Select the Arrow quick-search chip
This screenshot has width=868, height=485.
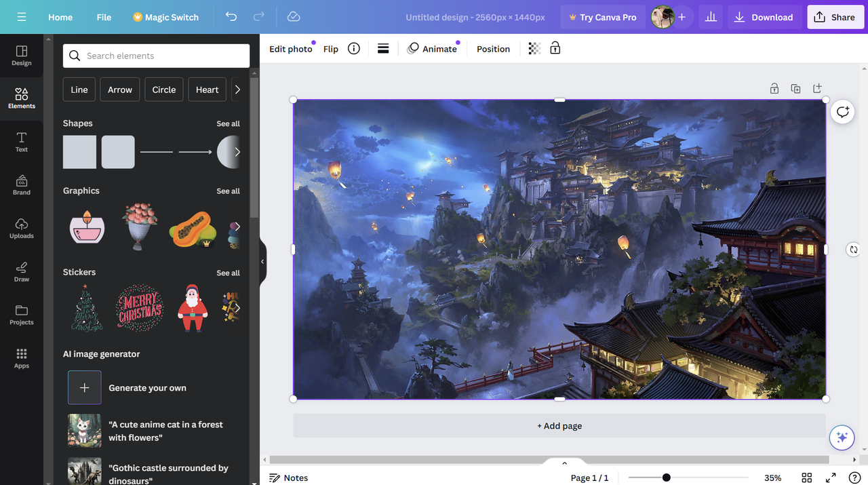coord(120,90)
